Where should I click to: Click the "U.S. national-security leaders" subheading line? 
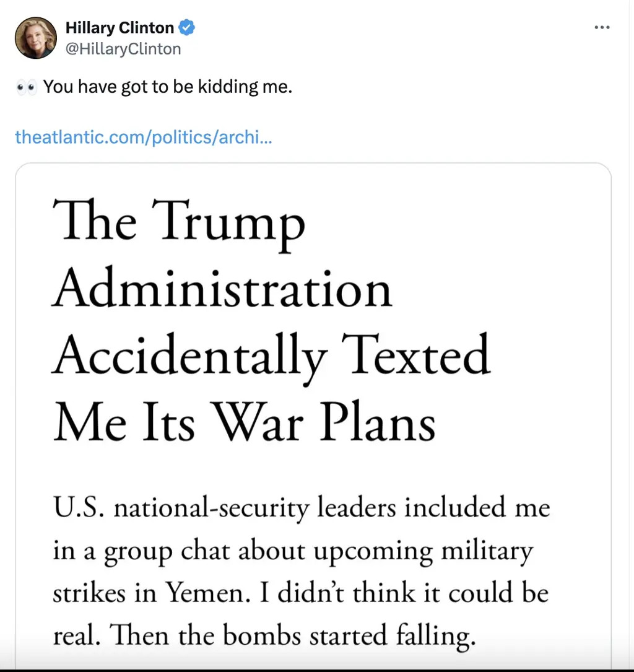pos(302,508)
